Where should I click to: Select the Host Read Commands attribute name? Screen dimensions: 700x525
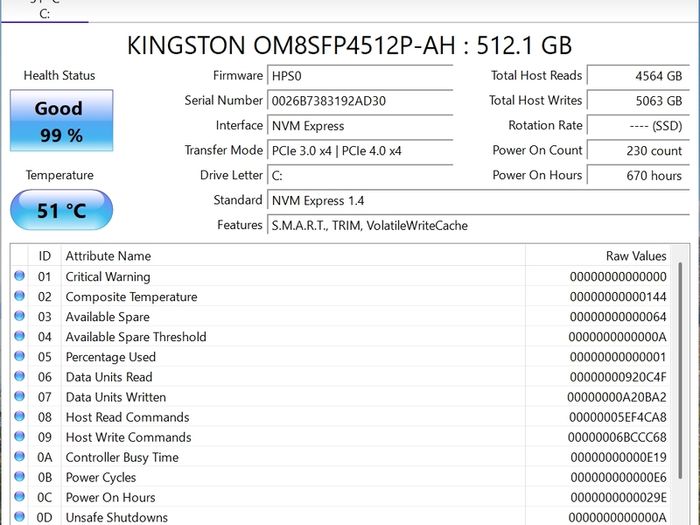(x=128, y=417)
